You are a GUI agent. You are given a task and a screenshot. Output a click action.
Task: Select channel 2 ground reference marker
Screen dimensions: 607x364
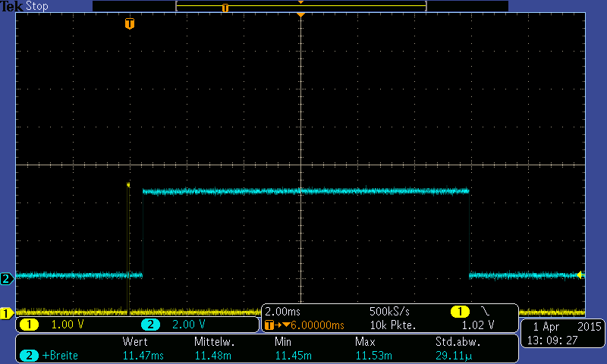pyautogui.click(x=7, y=278)
